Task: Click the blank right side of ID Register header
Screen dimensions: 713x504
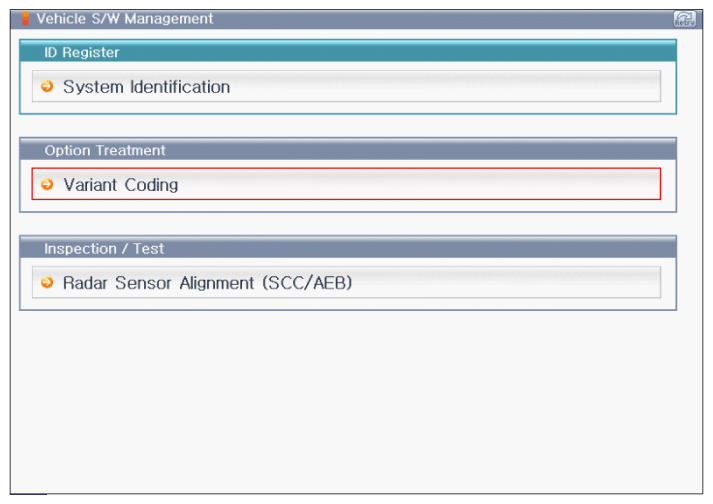Action: 450,52
